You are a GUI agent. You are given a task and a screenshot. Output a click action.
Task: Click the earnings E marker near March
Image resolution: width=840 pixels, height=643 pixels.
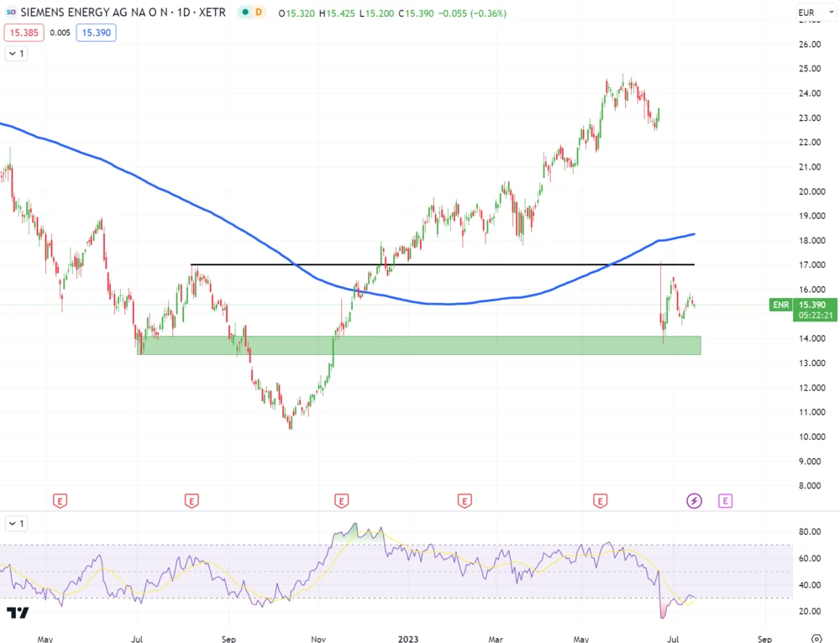click(x=465, y=501)
